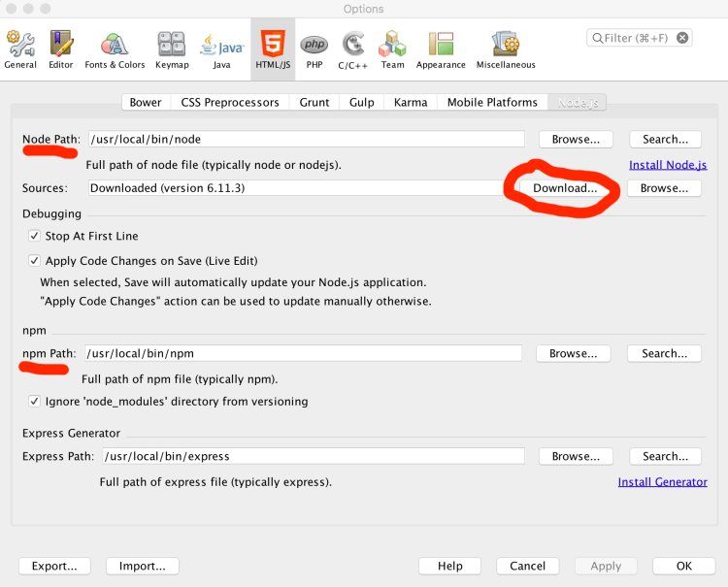Click the Node Path text field
The image size is (728, 587).
(306, 140)
